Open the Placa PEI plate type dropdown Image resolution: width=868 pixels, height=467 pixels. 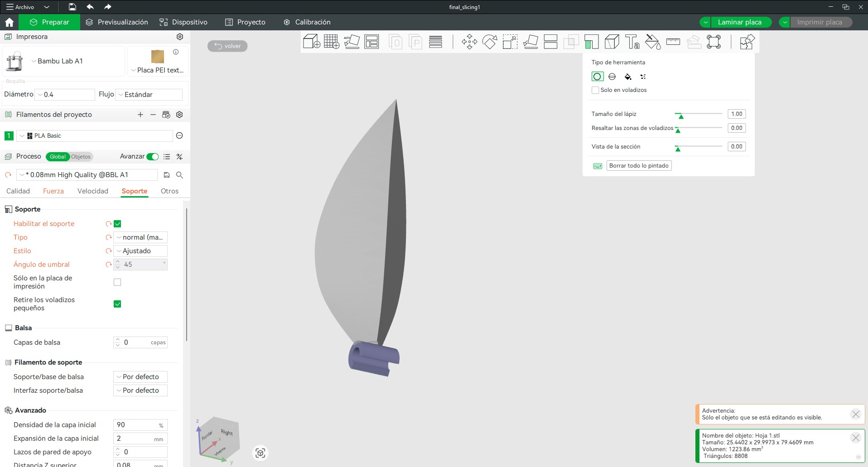[x=158, y=70]
